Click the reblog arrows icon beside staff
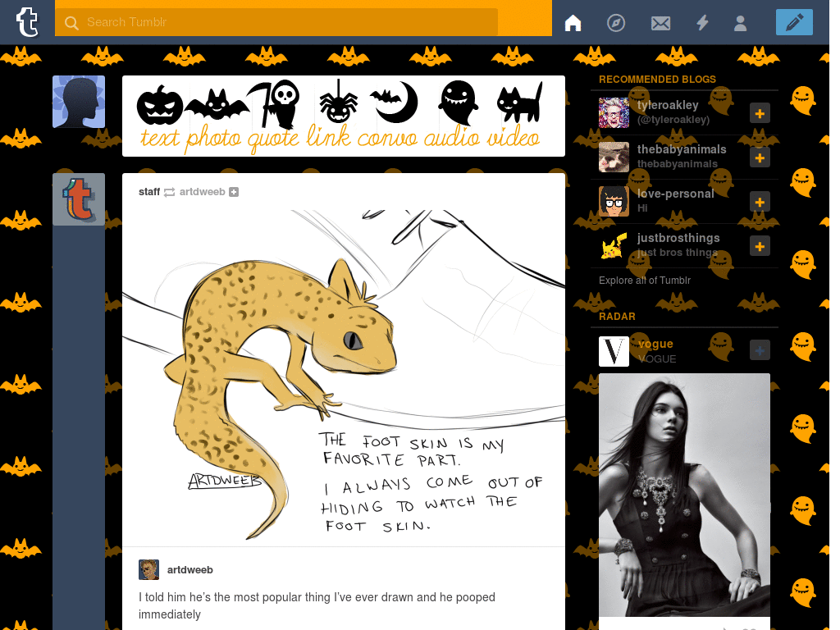 pyautogui.click(x=169, y=192)
